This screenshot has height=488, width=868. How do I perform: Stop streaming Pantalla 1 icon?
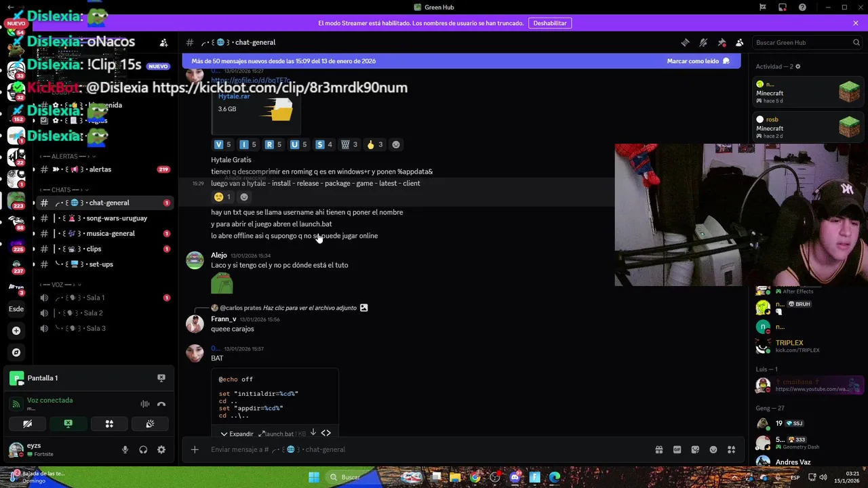click(x=161, y=378)
